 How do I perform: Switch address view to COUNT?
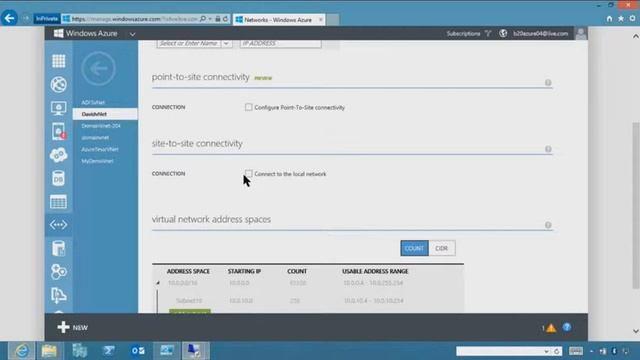click(414, 248)
